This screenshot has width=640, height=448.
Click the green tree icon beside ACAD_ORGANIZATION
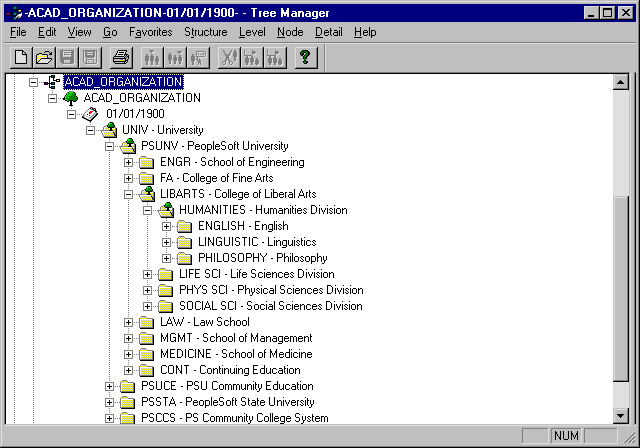(71, 98)
